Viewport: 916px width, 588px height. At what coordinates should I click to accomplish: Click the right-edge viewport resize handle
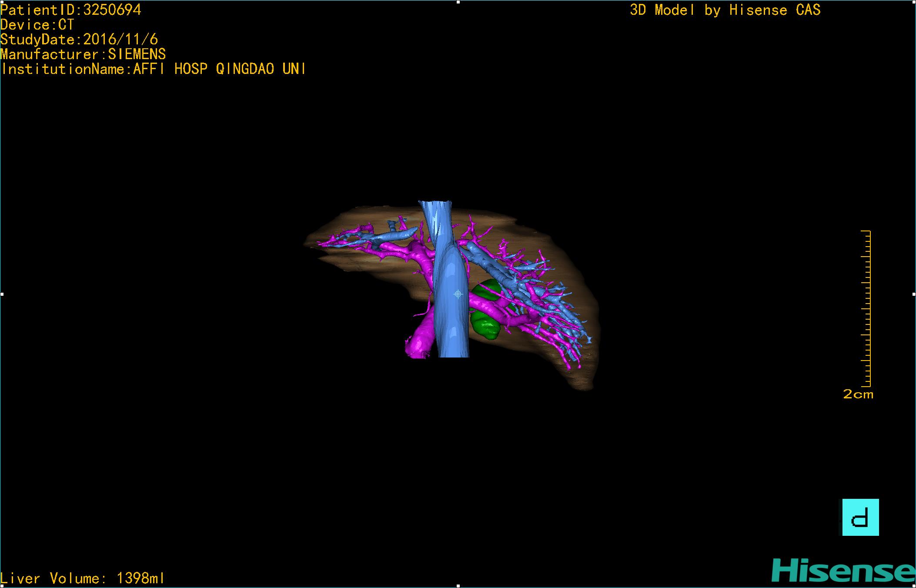914,294
